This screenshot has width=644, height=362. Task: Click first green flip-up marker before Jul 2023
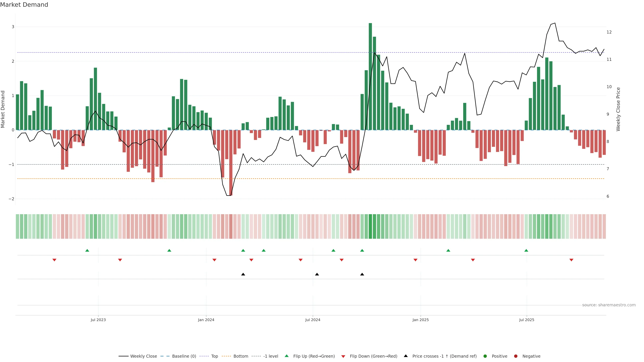(x=87, y=251)
